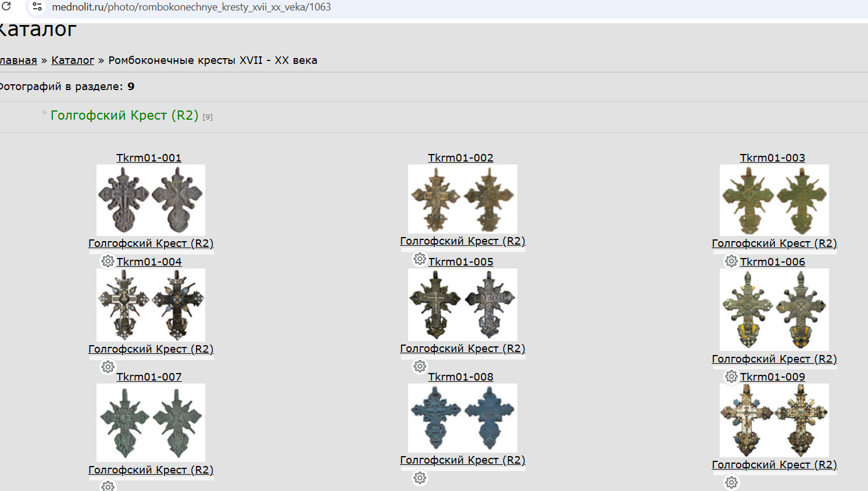Click gear icon under Tkrm01-008 cross caption
The width and height of the screenshot is (868, 491).
[x=420, y=478]
